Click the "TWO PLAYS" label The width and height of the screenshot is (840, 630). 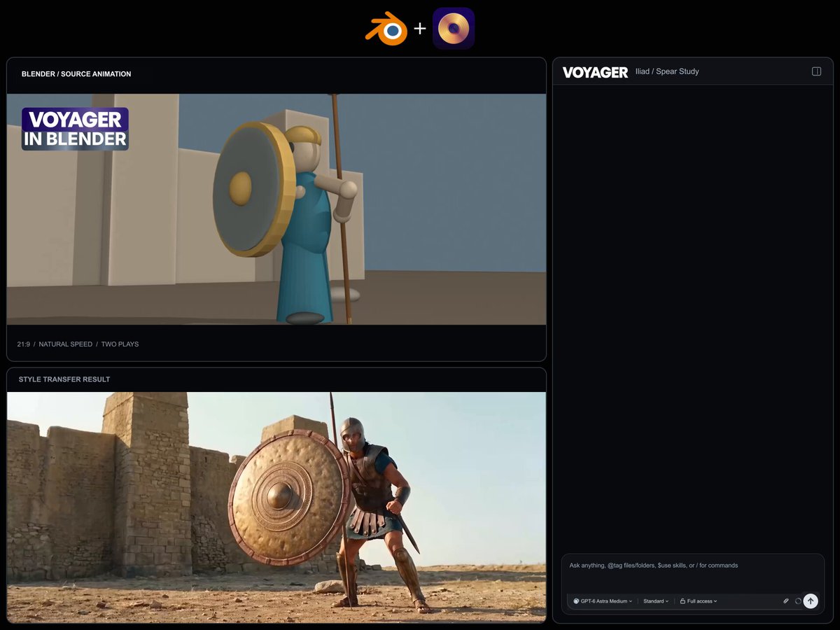tap(120, 344)
